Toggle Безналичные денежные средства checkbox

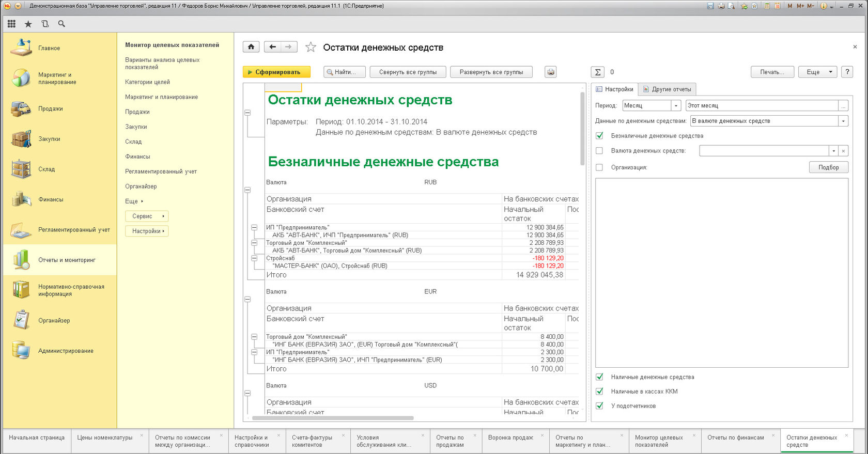(599, 136)
